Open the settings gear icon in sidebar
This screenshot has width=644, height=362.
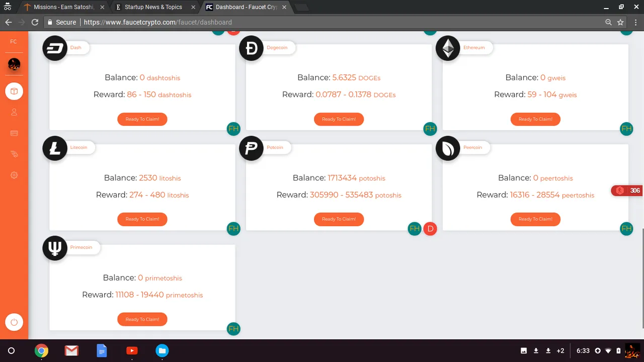tap(14, 175)
